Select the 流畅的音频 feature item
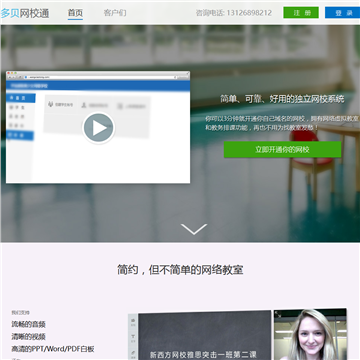Image resolution: width=360 pixels, height=360 pixels. click(29, 324)
